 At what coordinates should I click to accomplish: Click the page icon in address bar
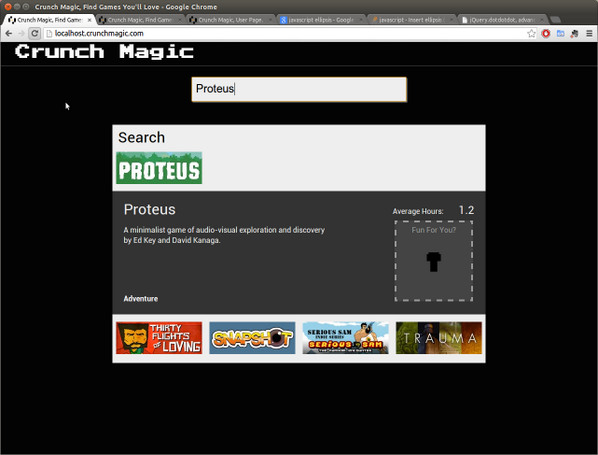pyautogui.click(x=49, y=34)
